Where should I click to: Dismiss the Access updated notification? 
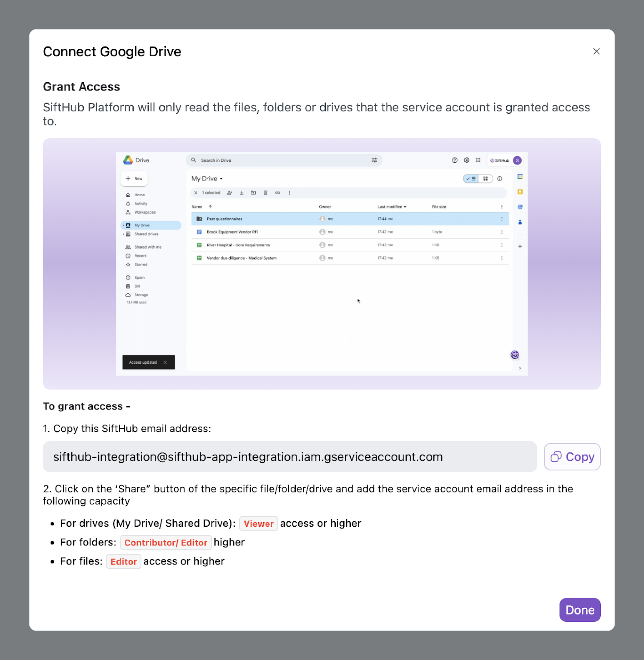pyautogui.click(x=165, y=362)
